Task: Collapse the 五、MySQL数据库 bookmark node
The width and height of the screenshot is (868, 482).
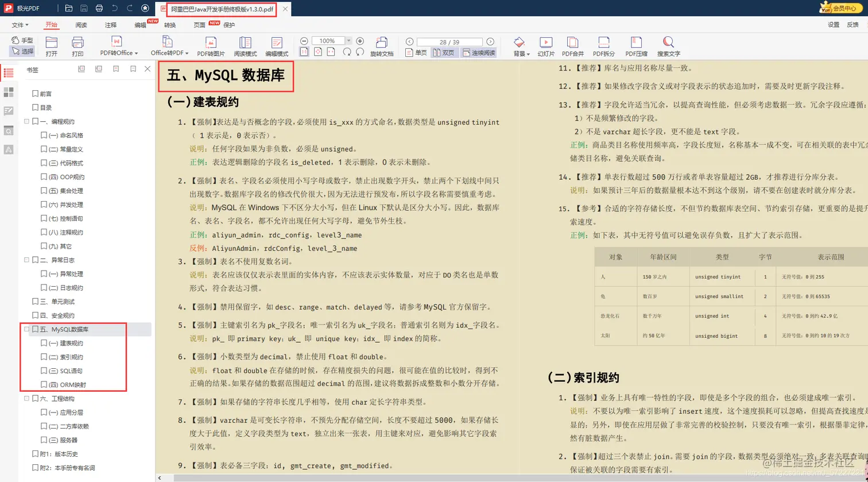Action: (26, 330)
